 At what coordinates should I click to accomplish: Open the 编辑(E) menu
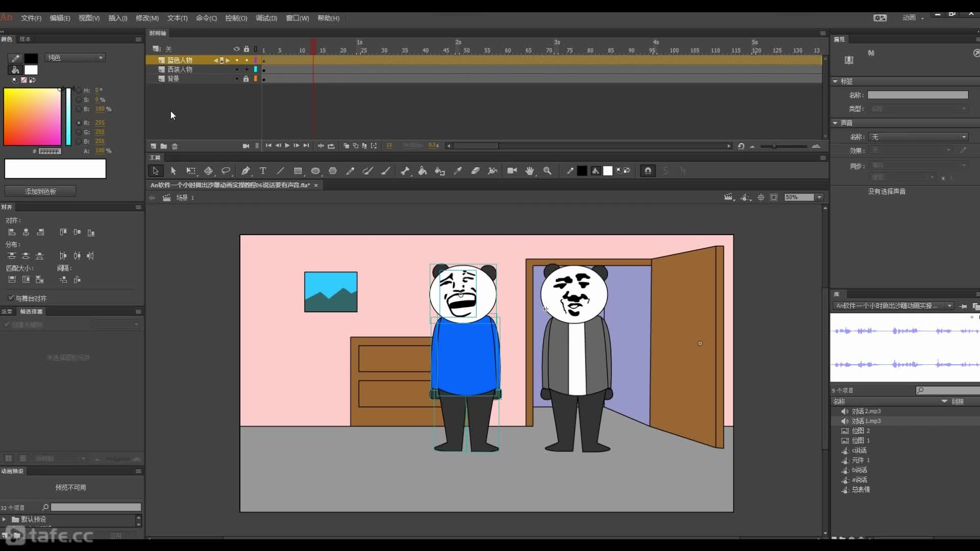point(60,18)
